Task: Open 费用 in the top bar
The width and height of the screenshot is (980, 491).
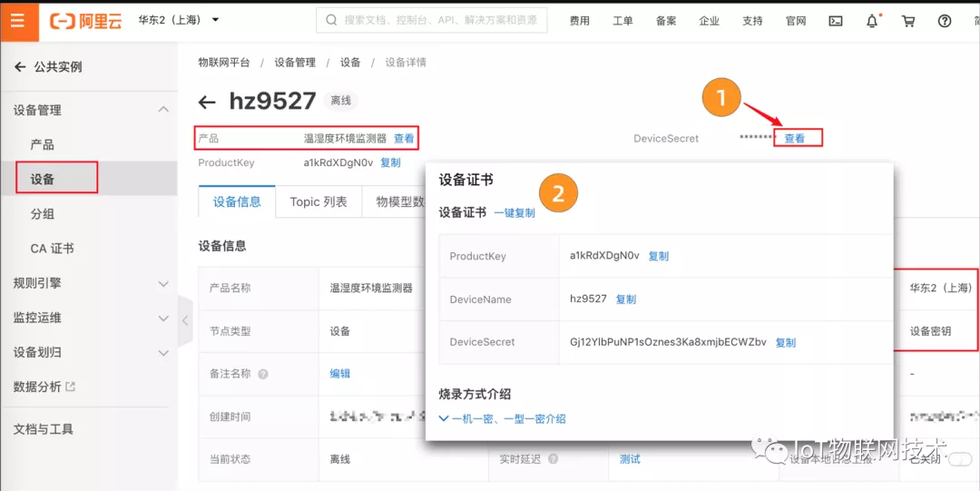Action: [x=579, y=21]
